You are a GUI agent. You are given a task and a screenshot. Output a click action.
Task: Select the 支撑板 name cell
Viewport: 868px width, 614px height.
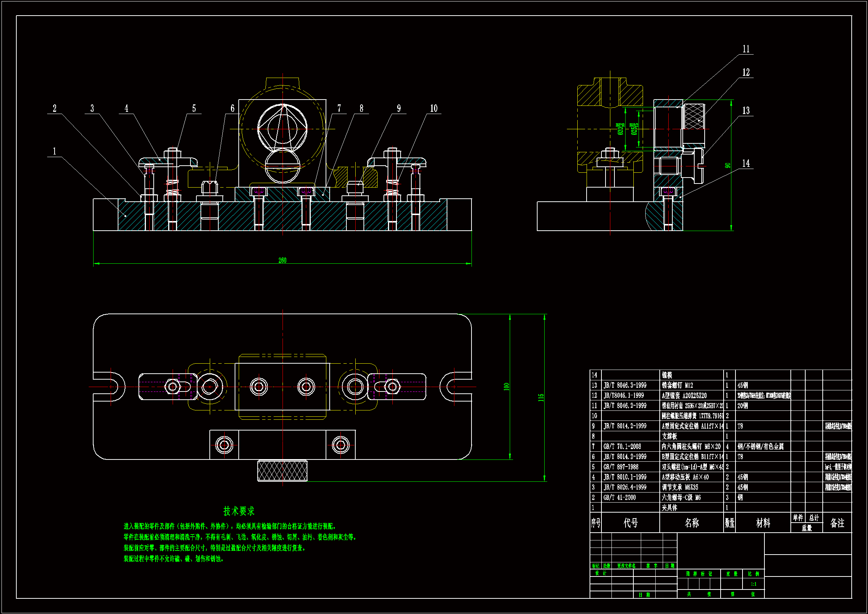point(669,436)
